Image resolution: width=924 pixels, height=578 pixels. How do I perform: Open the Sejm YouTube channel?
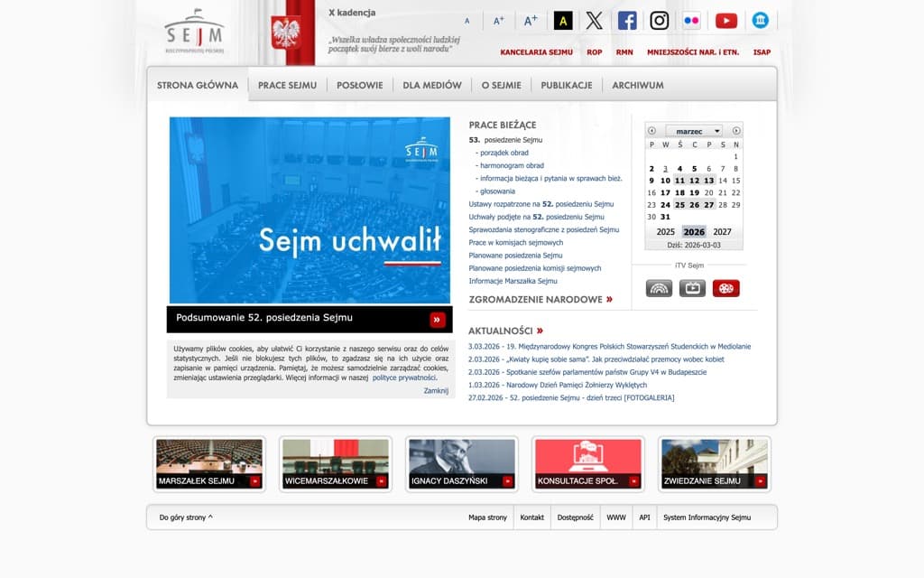click(726, 20)
